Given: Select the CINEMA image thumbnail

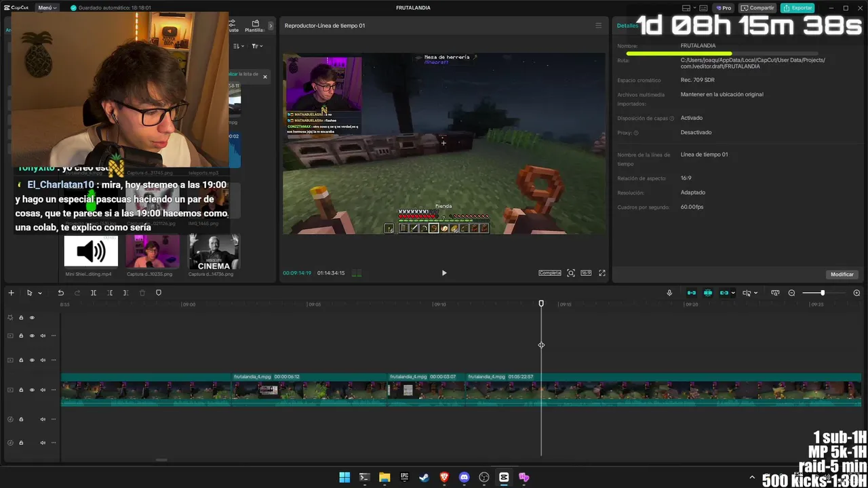Looking at the screenshot, I should click(214, 251).
